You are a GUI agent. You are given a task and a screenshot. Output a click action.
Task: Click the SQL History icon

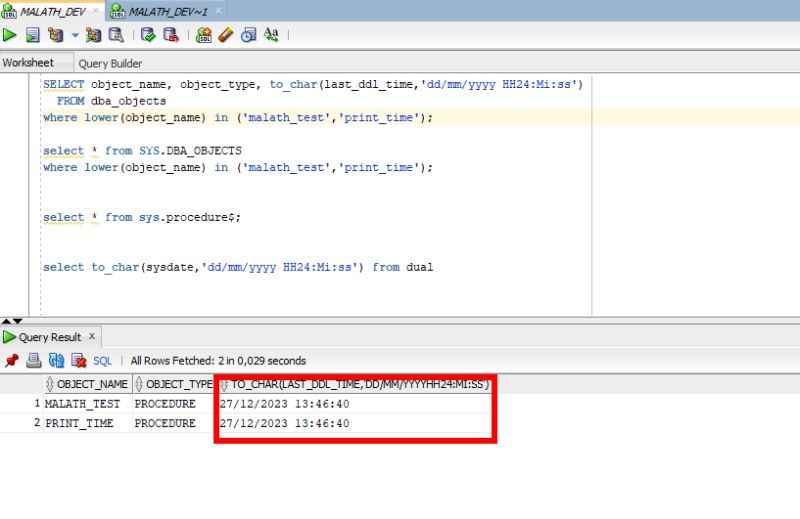coord(248,35)
